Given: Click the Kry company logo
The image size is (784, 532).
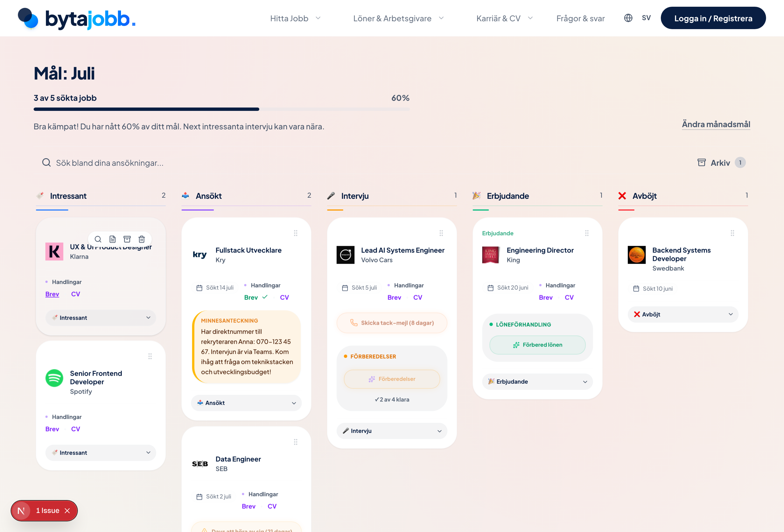Looking at the screenshot, I should click(200, 255).
